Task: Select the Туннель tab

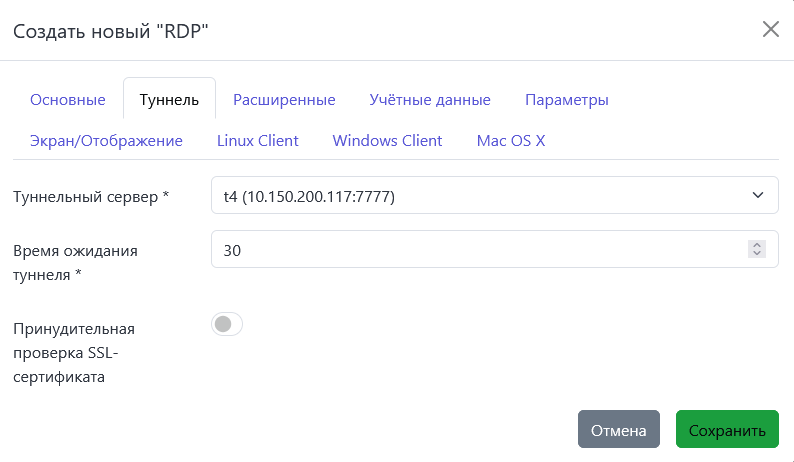Action: (169, 100)
